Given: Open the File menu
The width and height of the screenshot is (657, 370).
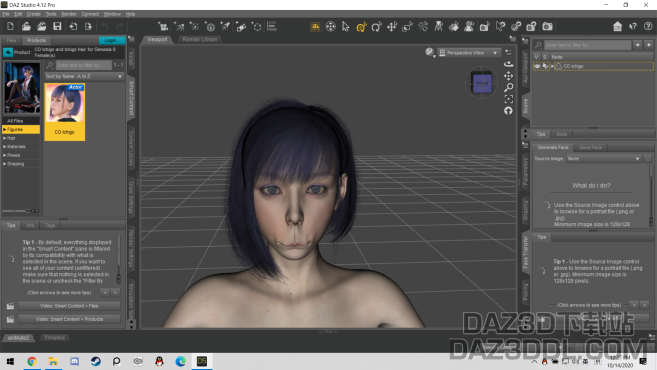Looking at the screenshot, I should (x=6, y=14).
